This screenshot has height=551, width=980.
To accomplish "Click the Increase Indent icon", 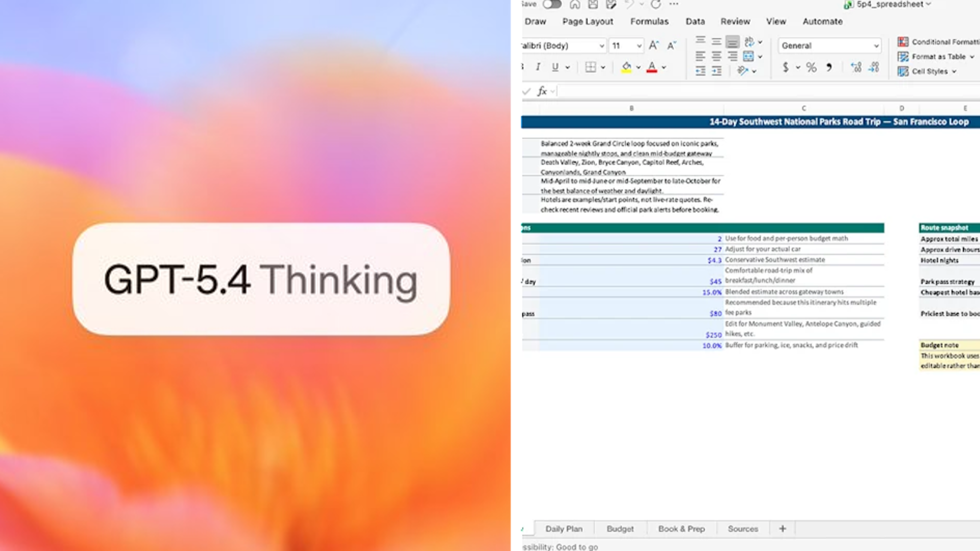I will 717,71.
